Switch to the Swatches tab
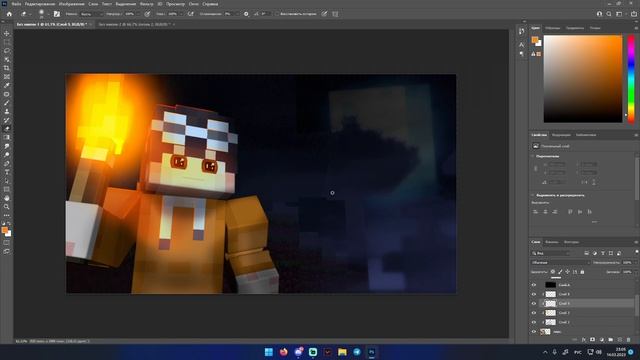The image size is (640, 360). pyautogui.click(x=553, y=28)
